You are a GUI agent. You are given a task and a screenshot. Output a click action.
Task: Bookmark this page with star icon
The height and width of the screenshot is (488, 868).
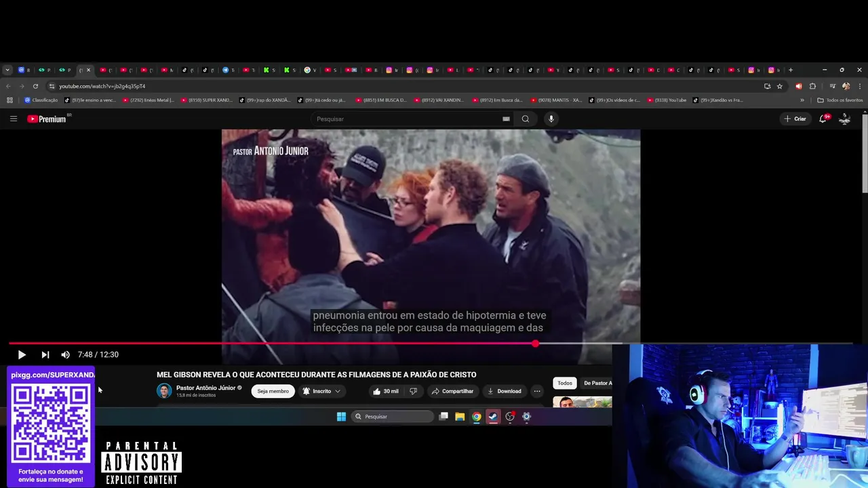[x=780, y=86]
